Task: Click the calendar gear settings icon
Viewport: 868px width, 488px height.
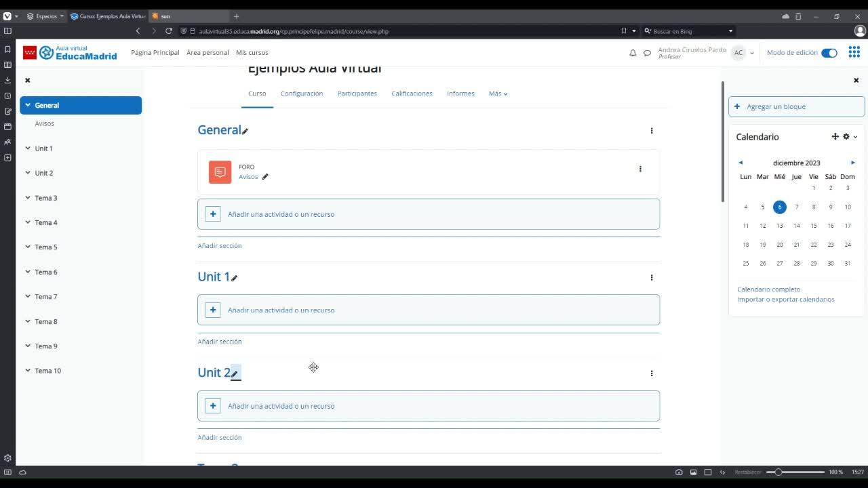Action: pos(846,137)
